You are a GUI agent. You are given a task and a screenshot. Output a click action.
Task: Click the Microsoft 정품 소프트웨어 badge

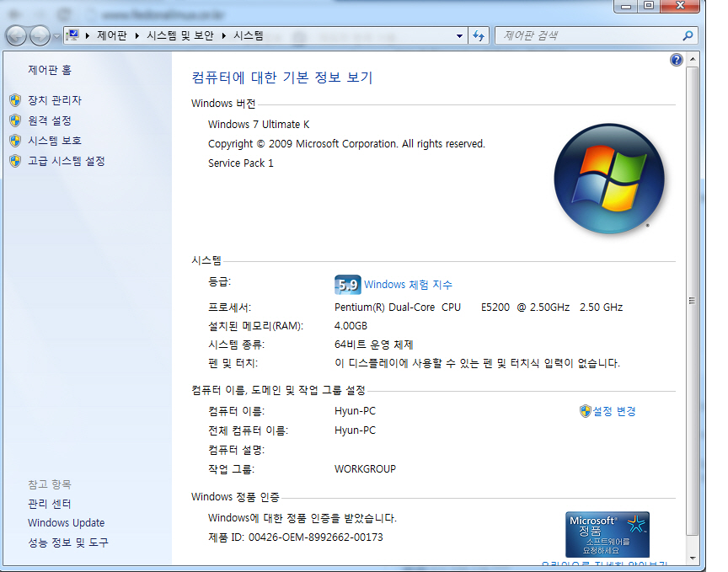tap(608, 534)
